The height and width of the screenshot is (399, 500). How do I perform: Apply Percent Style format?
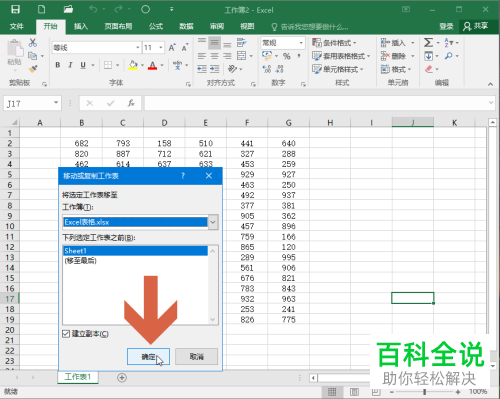click(x=286, y=56)
